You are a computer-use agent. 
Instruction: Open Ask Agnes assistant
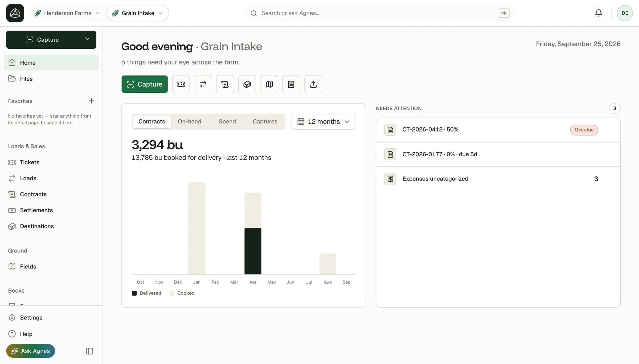(31, 351)
